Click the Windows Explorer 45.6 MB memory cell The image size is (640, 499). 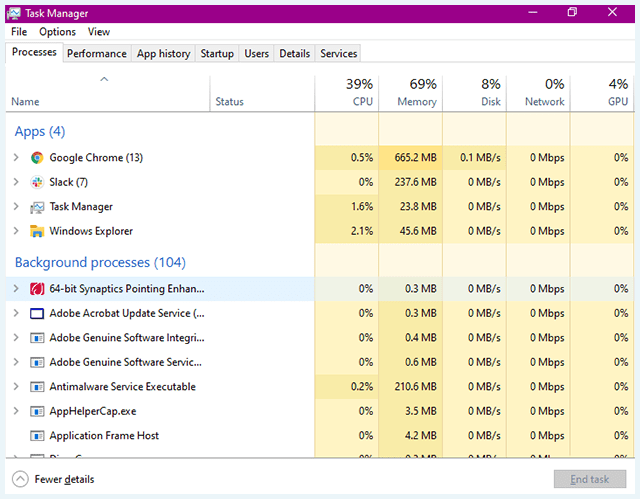[411, 231]
